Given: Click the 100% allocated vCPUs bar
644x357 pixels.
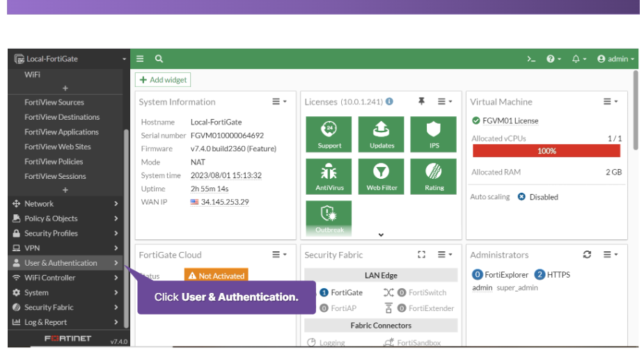Looking at the screenshot, I should click(547, 151).
